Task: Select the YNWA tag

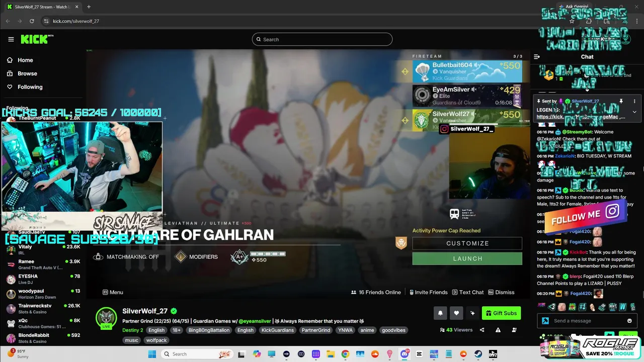Action: (345, 330)
